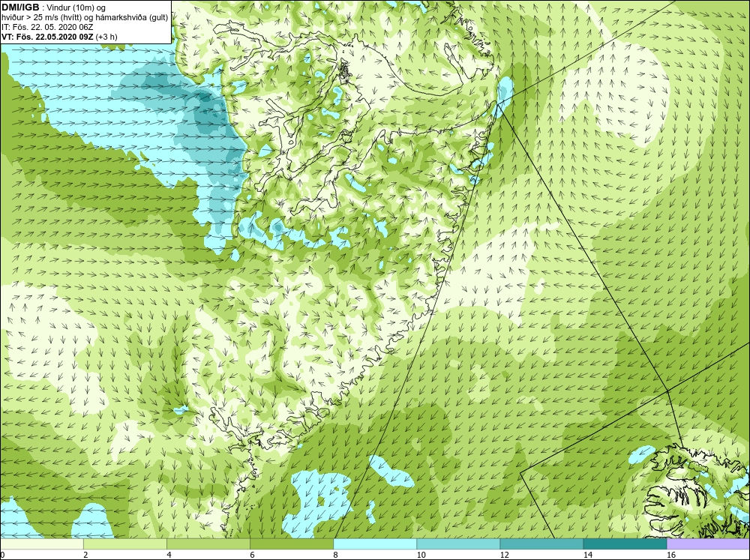
Task: Click the 6–8 m/s dark green legend swatch
Action: point(292,544)
